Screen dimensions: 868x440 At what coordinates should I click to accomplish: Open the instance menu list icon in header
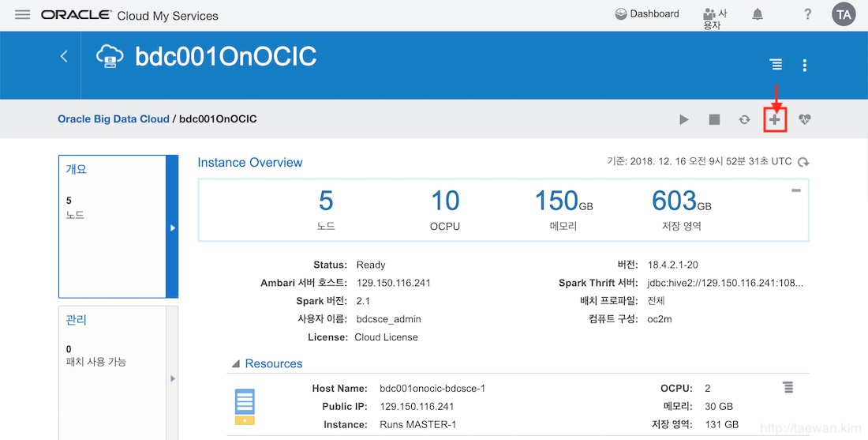[x=776, y=65]
